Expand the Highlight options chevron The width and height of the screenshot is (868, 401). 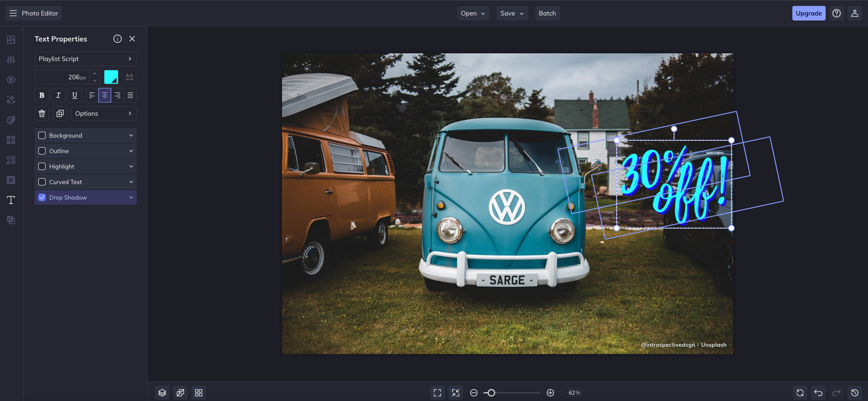[x=131, y=166]
